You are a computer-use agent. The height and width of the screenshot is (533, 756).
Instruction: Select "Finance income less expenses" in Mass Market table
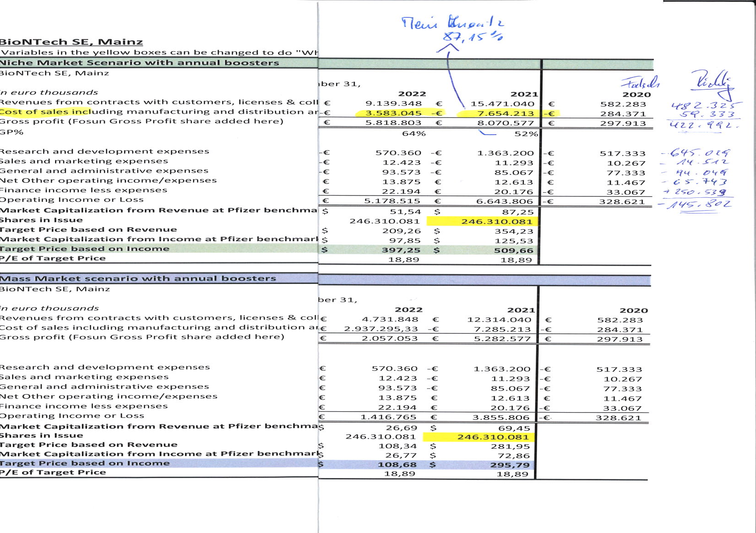tap(84, 406)
